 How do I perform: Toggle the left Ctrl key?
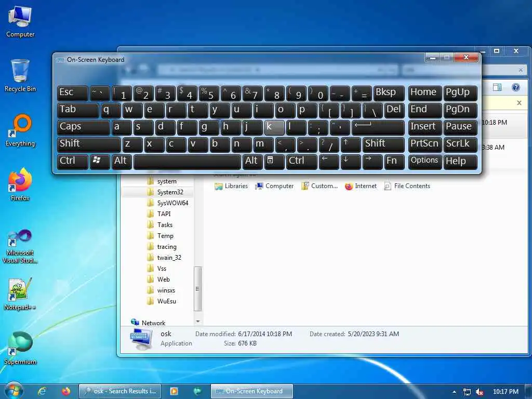click(x=72, y=162)
